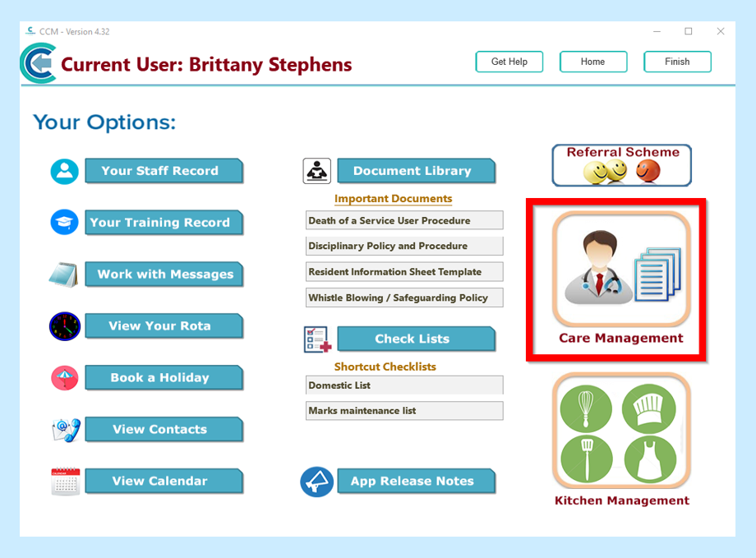Open Kitchen Management via the green utensils icon
The width and height of the screenshot is (756, 558).
coord(621,431)
